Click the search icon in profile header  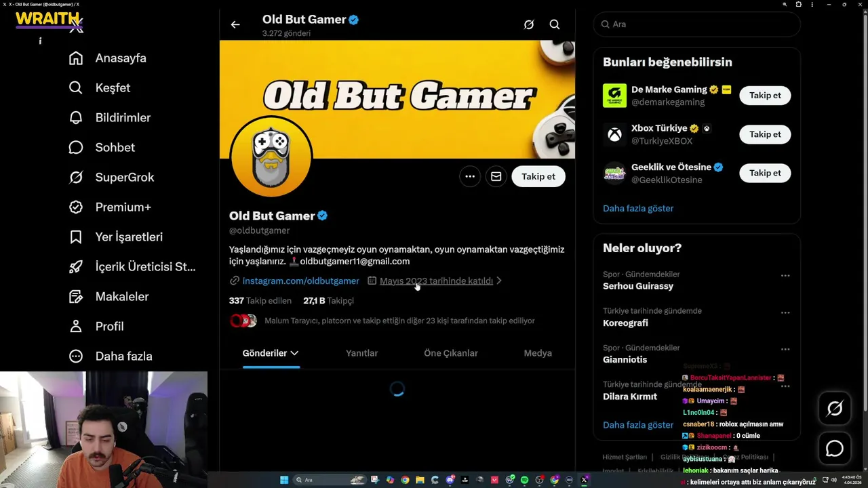click(x=555, y=24)
